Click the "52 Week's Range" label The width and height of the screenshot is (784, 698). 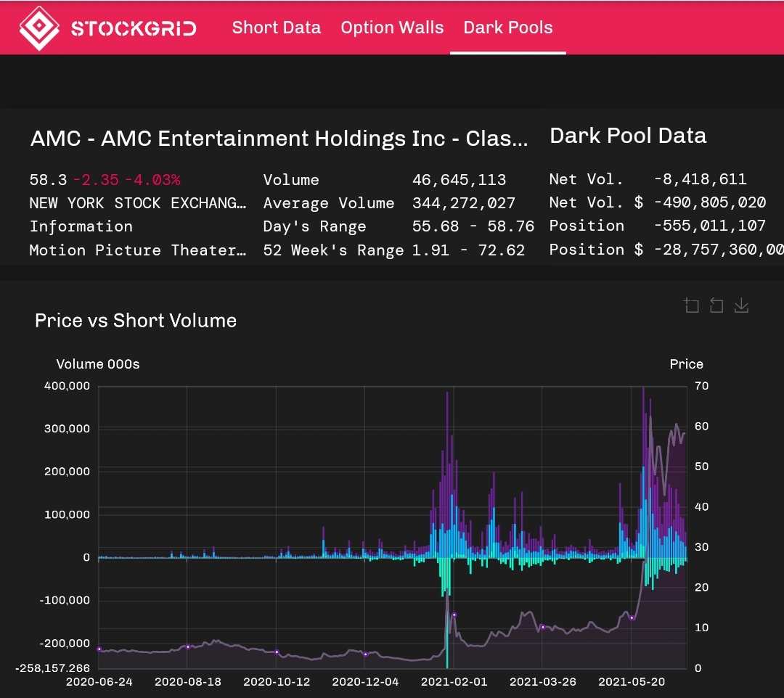coord(333,250)
